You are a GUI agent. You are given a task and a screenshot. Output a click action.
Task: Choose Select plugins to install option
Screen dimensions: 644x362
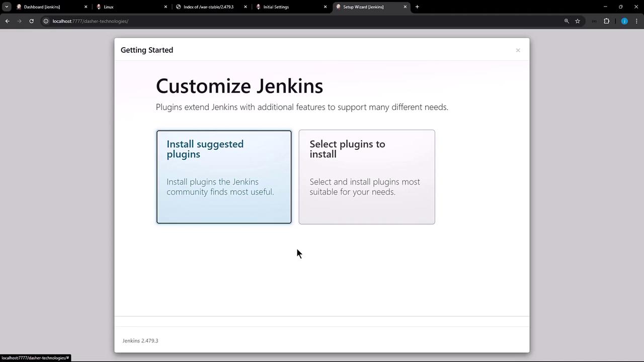(367, 177)
